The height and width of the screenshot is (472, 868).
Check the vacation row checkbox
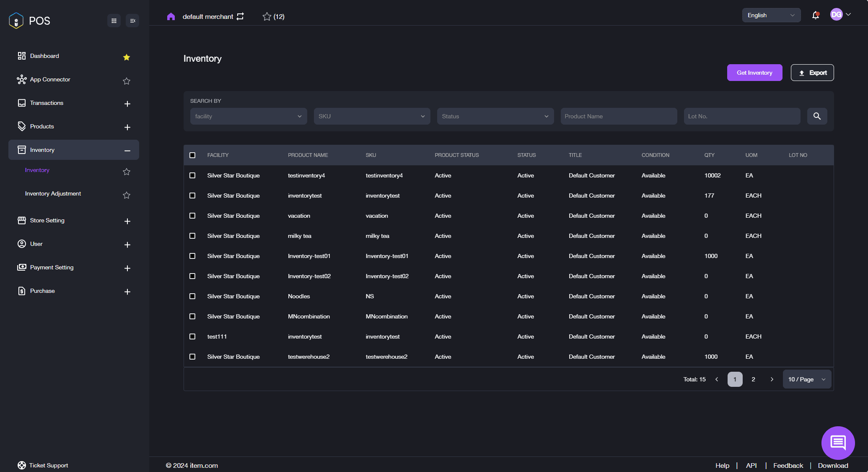pyautogui.click(x=192, y=216)
